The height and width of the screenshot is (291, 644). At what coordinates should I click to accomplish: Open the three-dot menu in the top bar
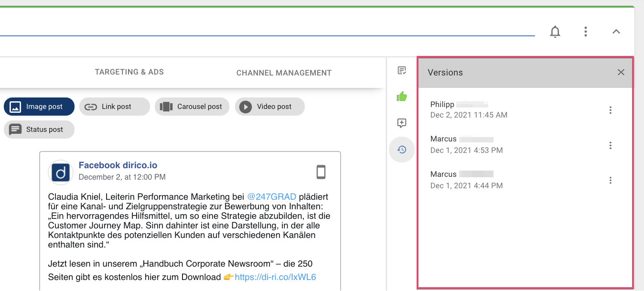pyautogui.click(x=586, y=32)
